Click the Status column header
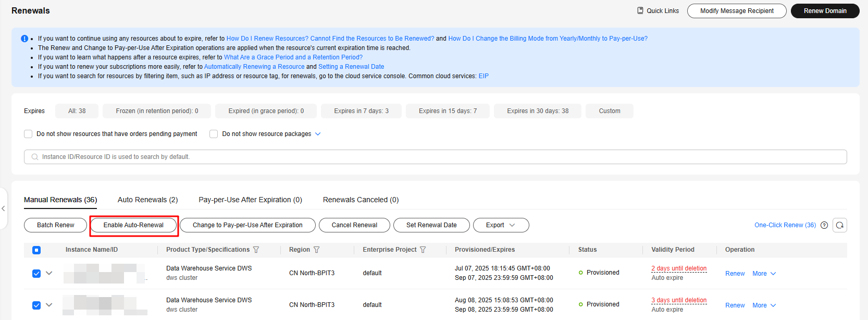 point(587,250)
